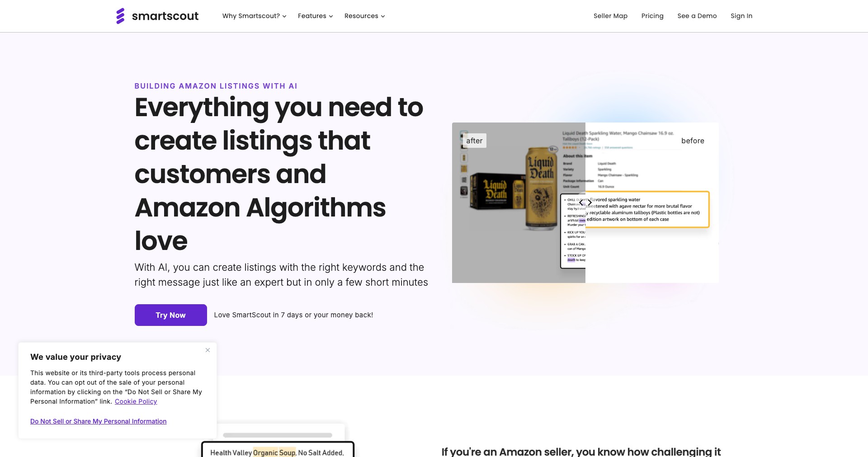Click the Health Valley Organic Soup listing text
The width and height of the screenshot is (868, 457).
click(277, 452)
